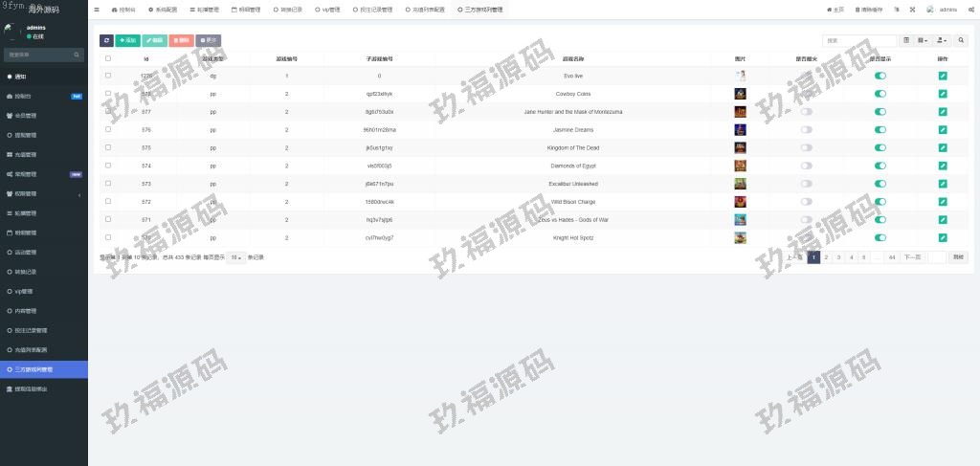
Task: Open 会员管理 in the left sidebar
Action: [25, 116]
